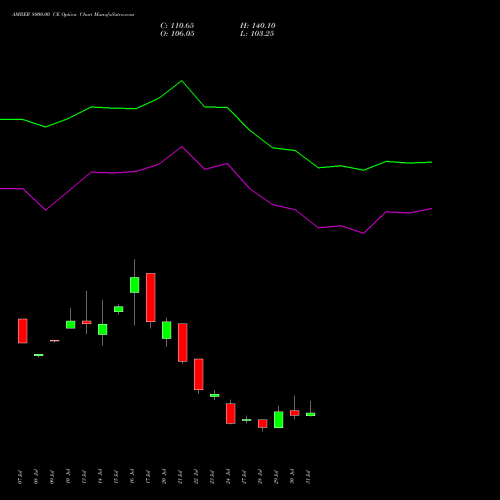Select the 09 Jul date label

(52, 477)
